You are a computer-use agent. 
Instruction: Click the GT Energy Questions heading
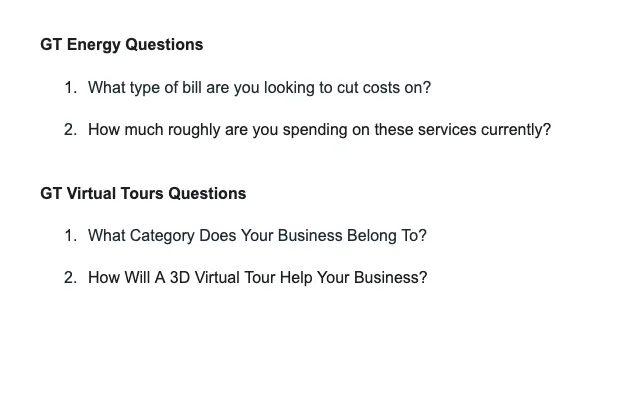coord(121,44)
